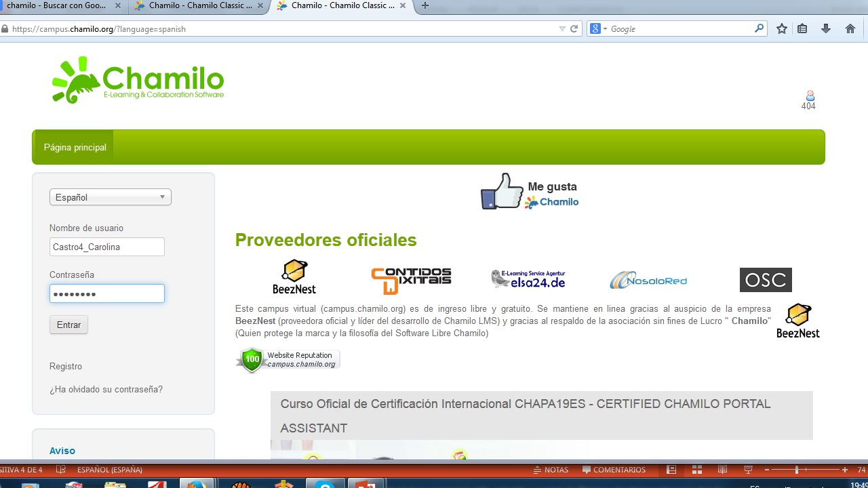The image size is (868, 488).
Task: Open the Español language dropdown
Action: [x=111, y=197]
